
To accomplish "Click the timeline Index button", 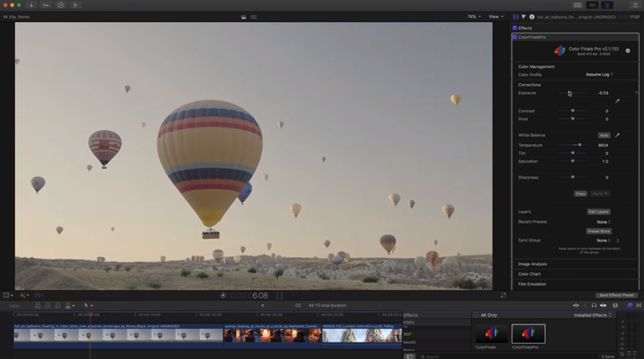I will click(x=15, y=306).
